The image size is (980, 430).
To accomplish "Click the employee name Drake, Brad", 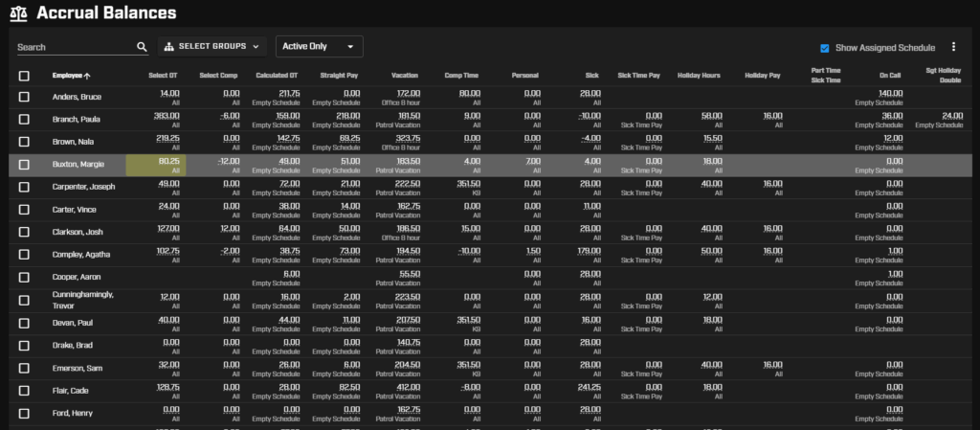I will tap(71, 346).
